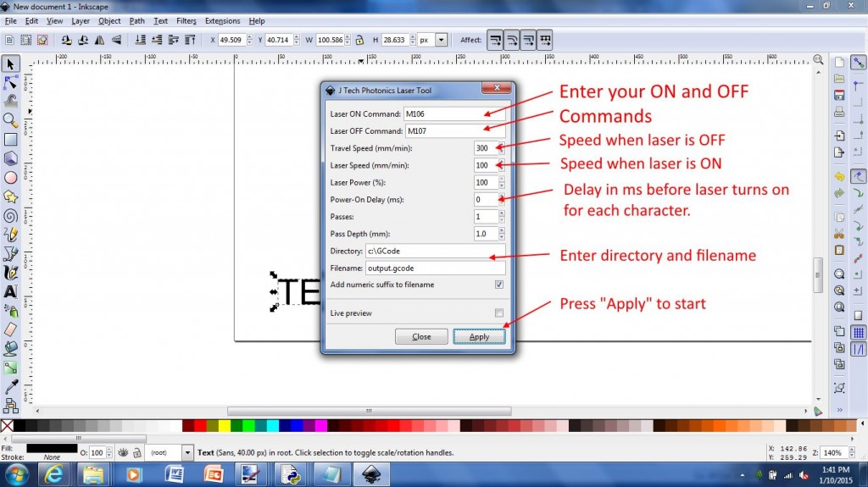The image size is (868, 487).
Task: Toggle the width-height lock icon
Action: (x=359, y=40)
